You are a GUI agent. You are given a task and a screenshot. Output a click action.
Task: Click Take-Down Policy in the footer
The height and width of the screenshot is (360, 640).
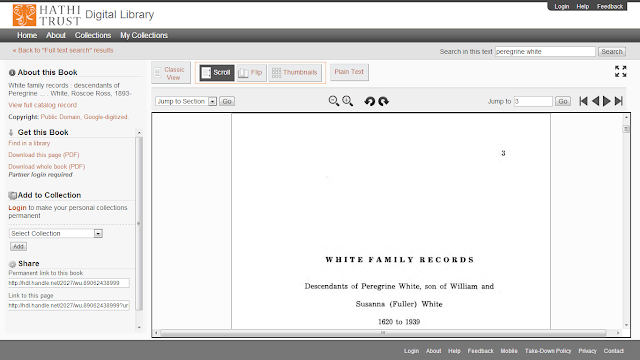click(548, 351)
